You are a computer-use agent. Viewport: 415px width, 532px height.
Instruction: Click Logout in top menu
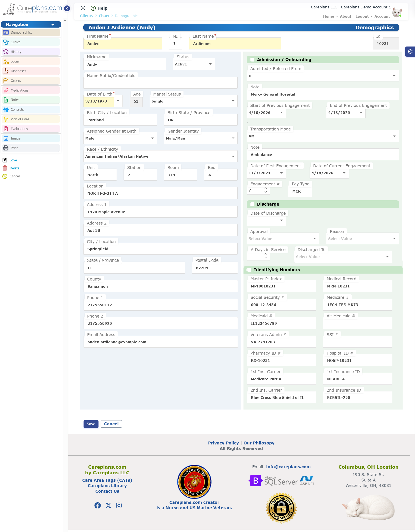[x=362, y=16]
